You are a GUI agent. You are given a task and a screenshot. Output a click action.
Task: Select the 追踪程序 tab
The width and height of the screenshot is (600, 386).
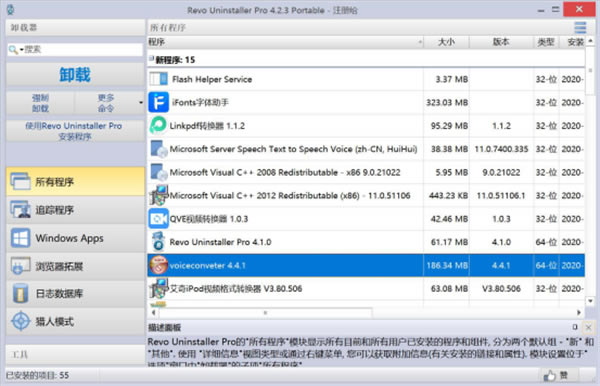tap(75, 210)
